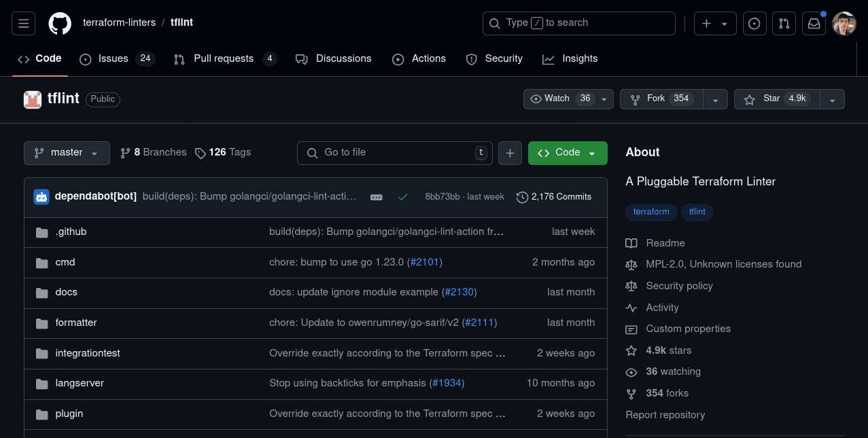Open pull request #2101 link
This screenshot has height=438, width=868.
(424, 262)
